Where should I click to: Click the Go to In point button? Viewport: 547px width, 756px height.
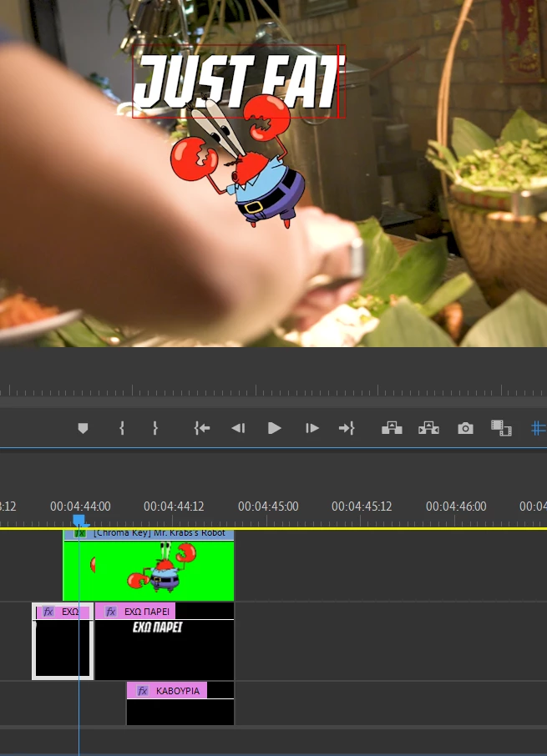(x=202, y=428)
